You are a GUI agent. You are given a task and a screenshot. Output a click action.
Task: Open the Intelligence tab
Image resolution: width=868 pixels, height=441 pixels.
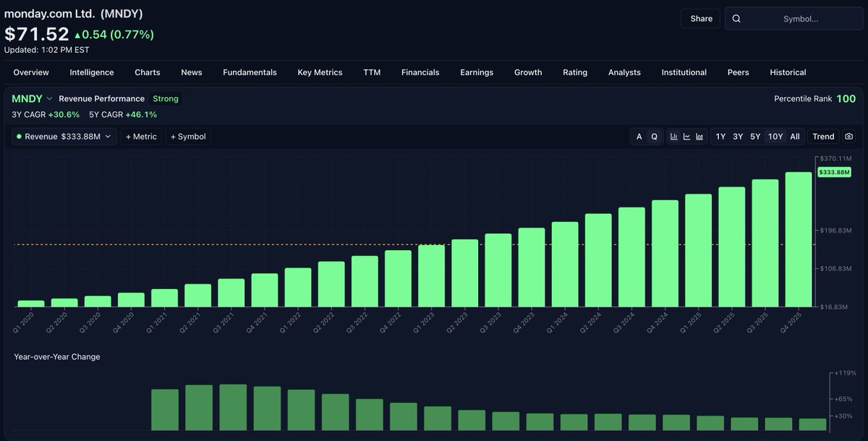click(92, 72)
